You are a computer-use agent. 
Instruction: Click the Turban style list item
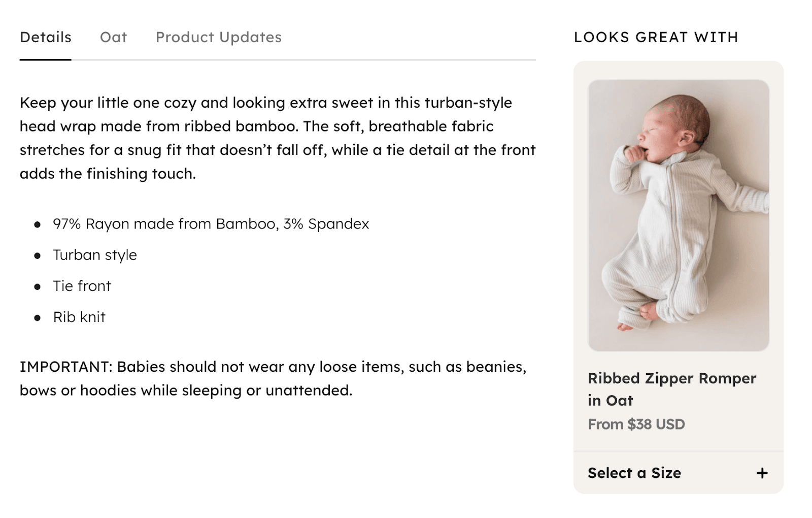click(95, 255)
